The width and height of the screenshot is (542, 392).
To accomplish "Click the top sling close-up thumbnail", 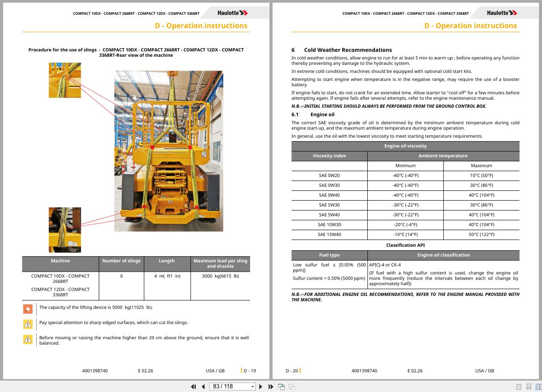I will [x=65, y=80].
